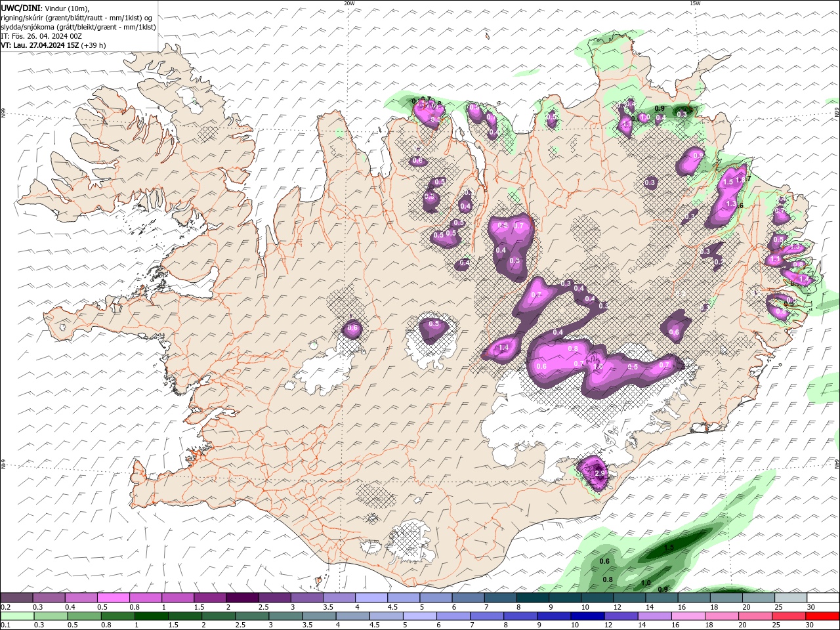Pick light grey upper swatch starting at 25
The width and height of the screenshot is (840, 630).
coord(790,598)
